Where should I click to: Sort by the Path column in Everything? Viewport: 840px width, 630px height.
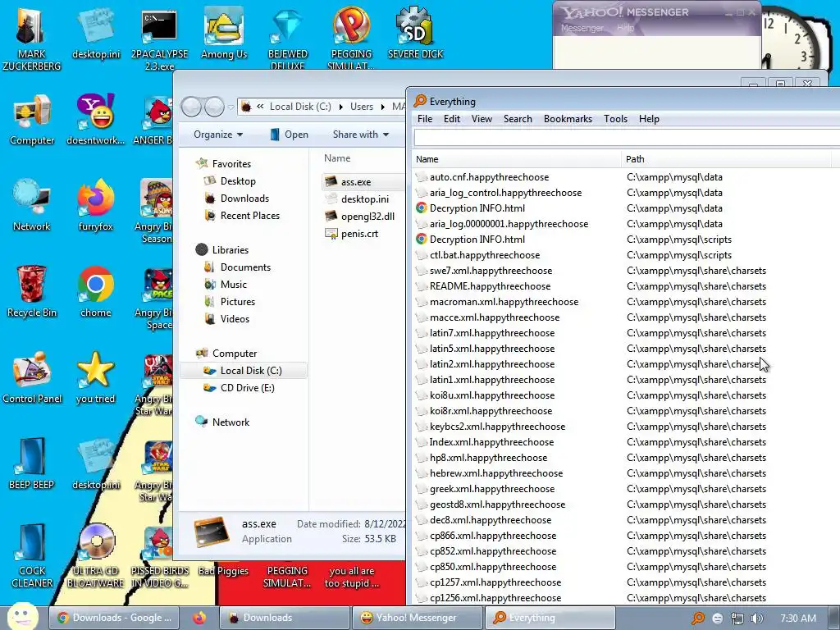[x=727, y=159]
